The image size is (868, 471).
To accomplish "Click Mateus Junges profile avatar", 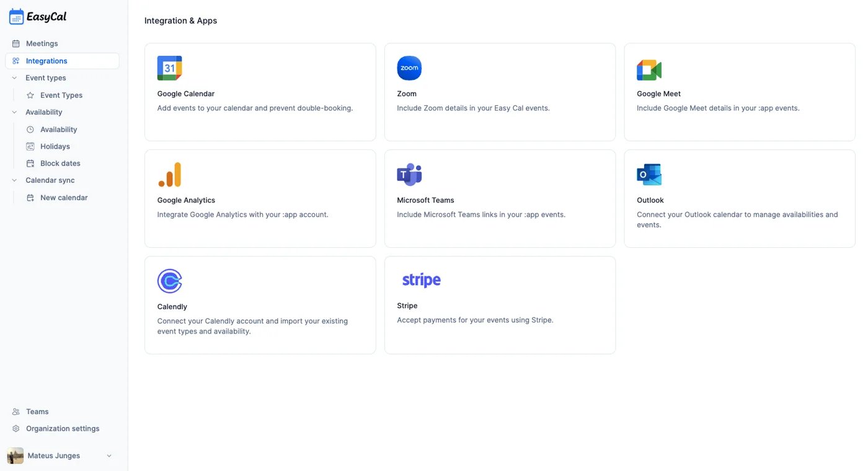I will point(15,456).
